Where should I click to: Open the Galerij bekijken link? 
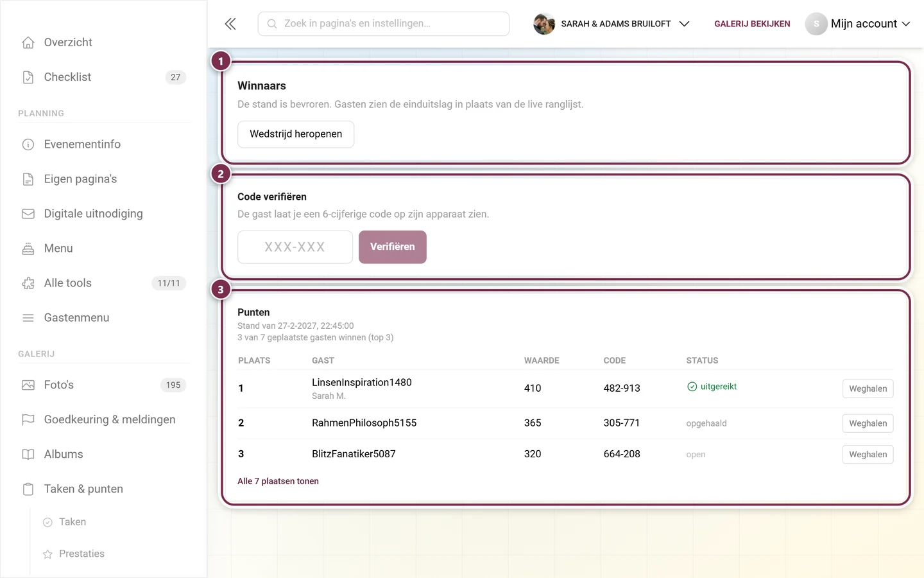tap(752, 24)
